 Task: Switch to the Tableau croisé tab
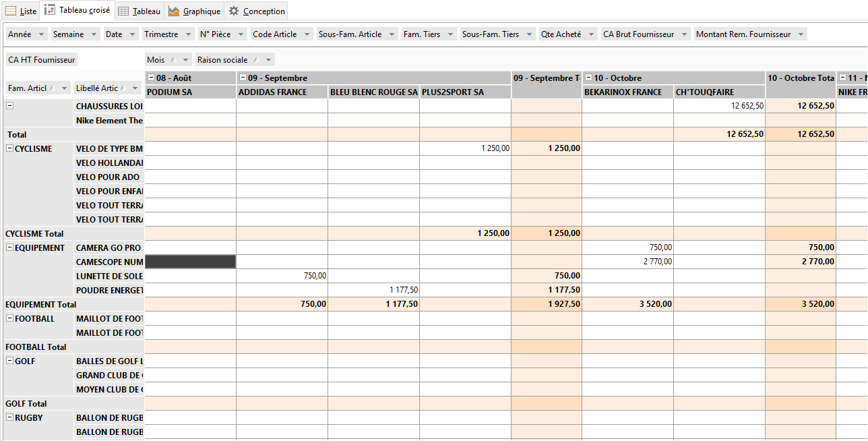coord(77,10)
